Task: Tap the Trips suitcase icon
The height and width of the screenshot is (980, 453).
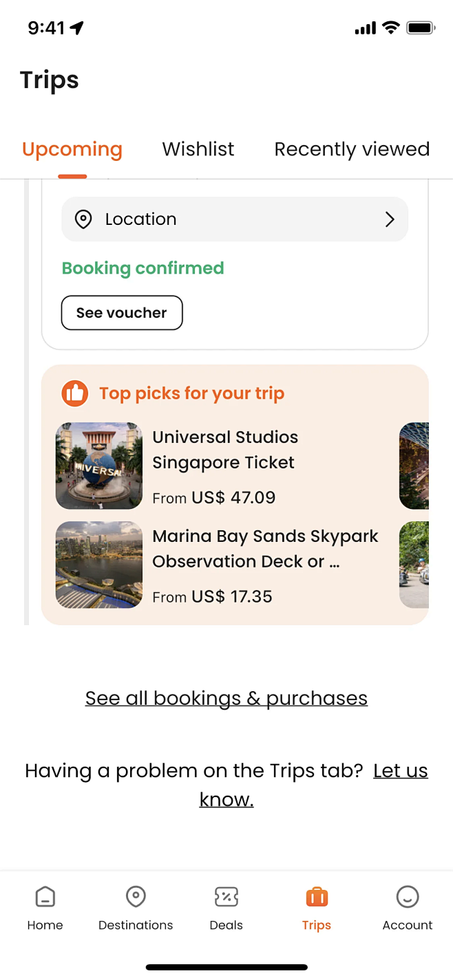Action: point(317,897)
